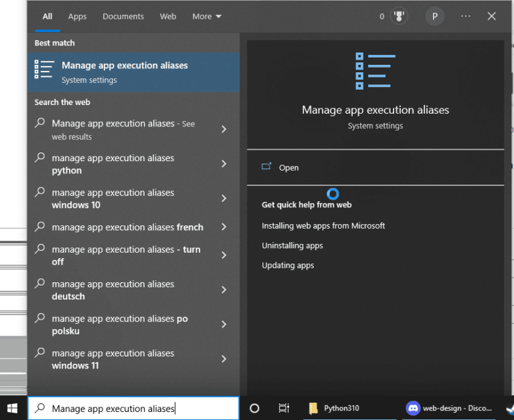Click Open in the preview pane
The width and height of the screenshot is (514, 420).
coord(288,168)
